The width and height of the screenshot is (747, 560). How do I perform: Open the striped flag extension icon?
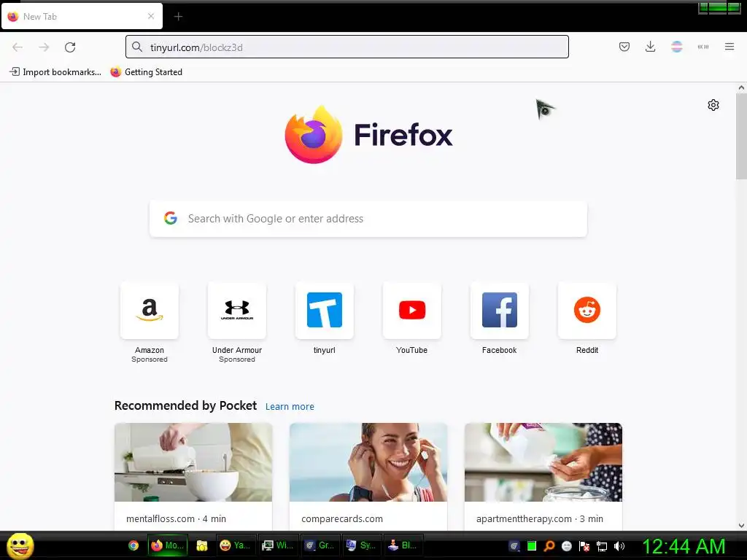676,47
